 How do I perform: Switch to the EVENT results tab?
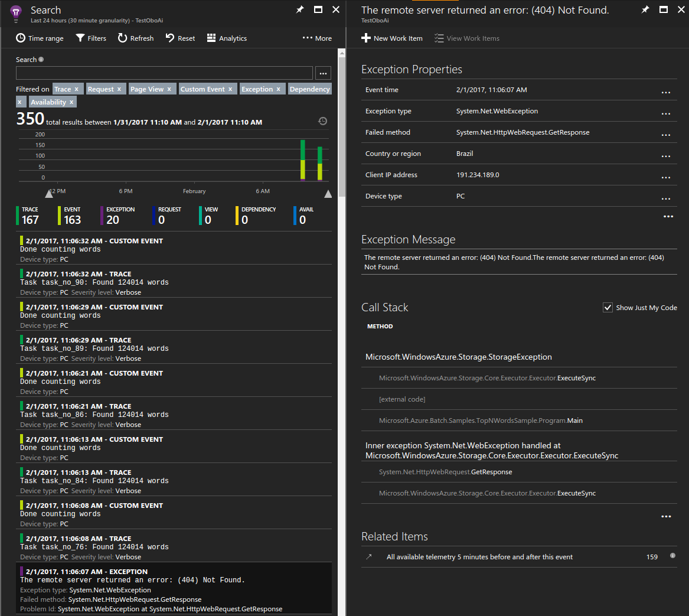click(x=71, y=216)
